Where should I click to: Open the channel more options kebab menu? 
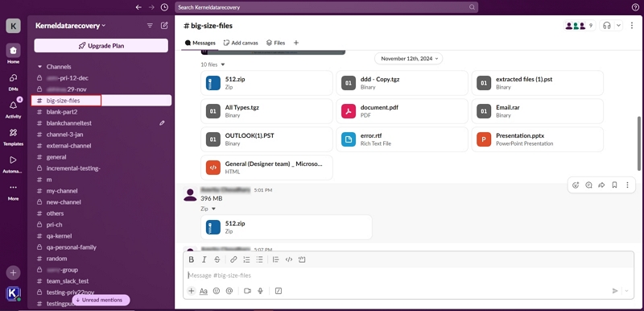click(x=632, y=26)
